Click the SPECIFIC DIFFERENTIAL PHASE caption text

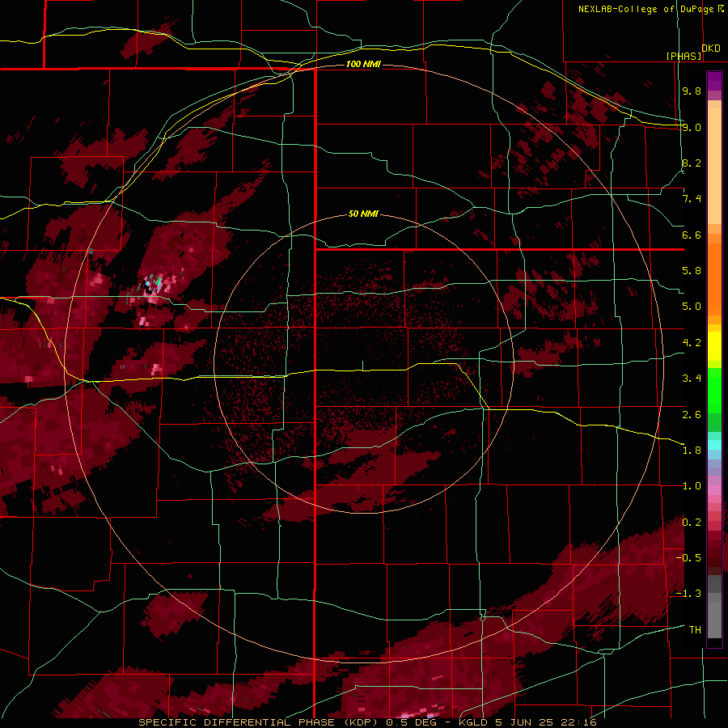[236, 722]
